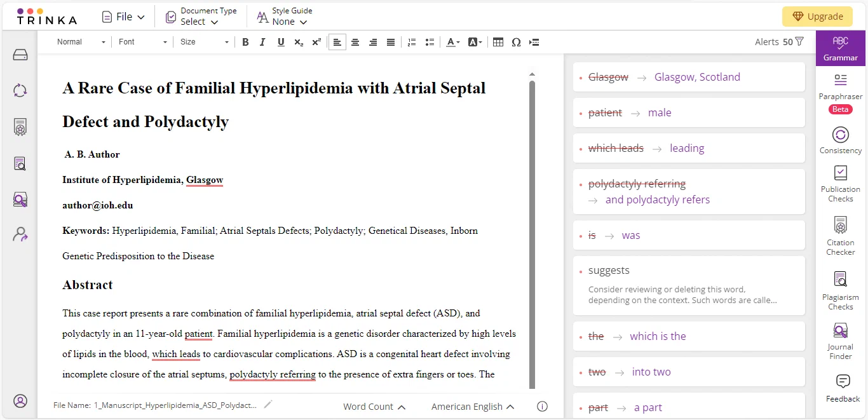This screenshot has height=420, width=868.
Task: Insert a numbered list
Action: [412, 43]
